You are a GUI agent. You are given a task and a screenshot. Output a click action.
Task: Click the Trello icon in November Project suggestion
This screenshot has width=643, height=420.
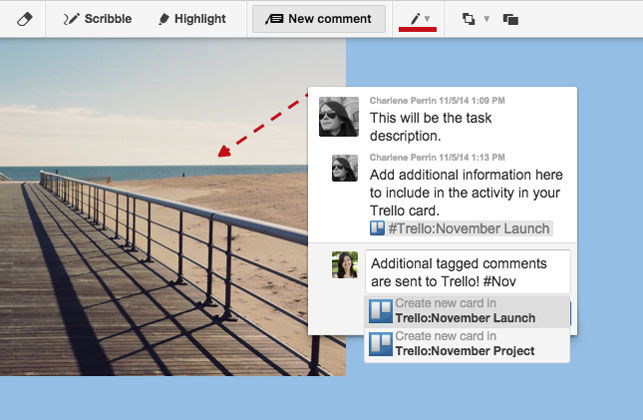(381, 344)
